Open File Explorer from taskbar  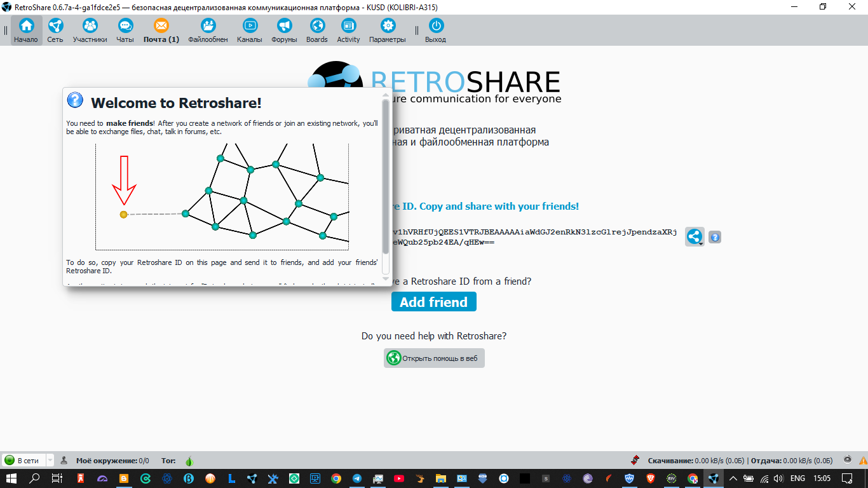(440, 478)
